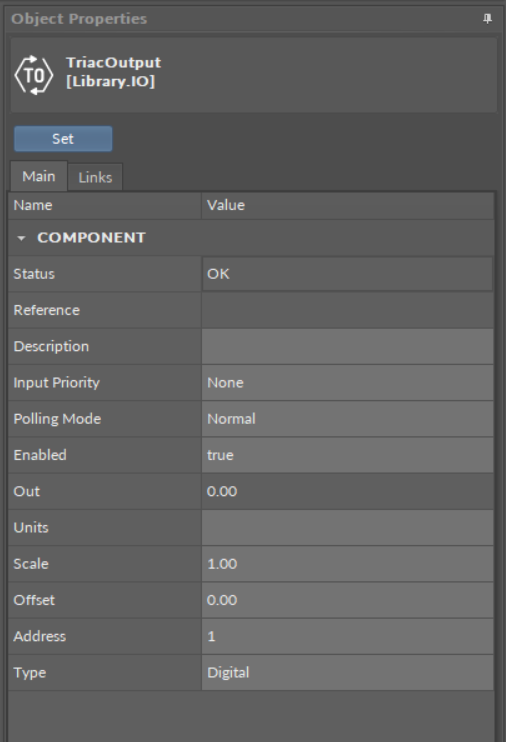Click the TriacOutput TO component icon
506x742 pixels.
(x=34, y=75)
